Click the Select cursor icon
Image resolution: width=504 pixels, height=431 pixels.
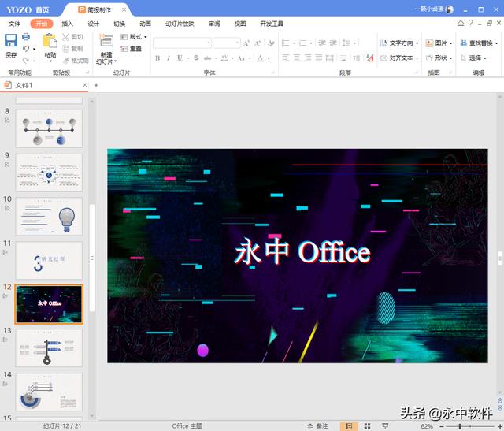pos(464,58)
